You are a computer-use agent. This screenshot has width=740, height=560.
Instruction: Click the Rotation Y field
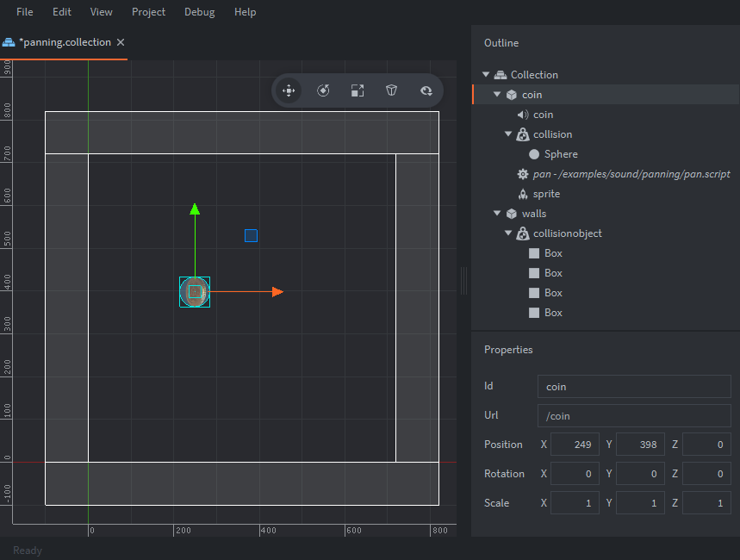click(x=640, y=474)
